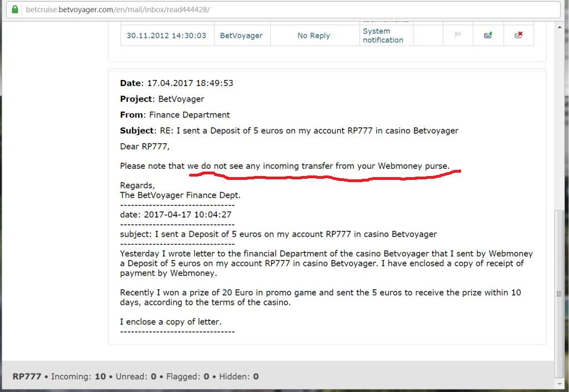This screenshot has width=569, height=392.
Task: Click the reply envelope icon in table row
Action: [488, 35]
